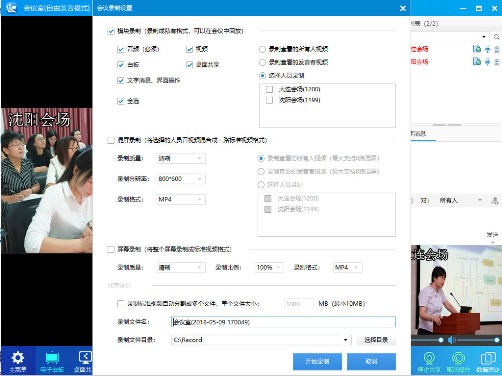The width and height of the screenshot is (502, 376).
Task: Mute the speaker icon below the video
Action: tap(451, 340)
